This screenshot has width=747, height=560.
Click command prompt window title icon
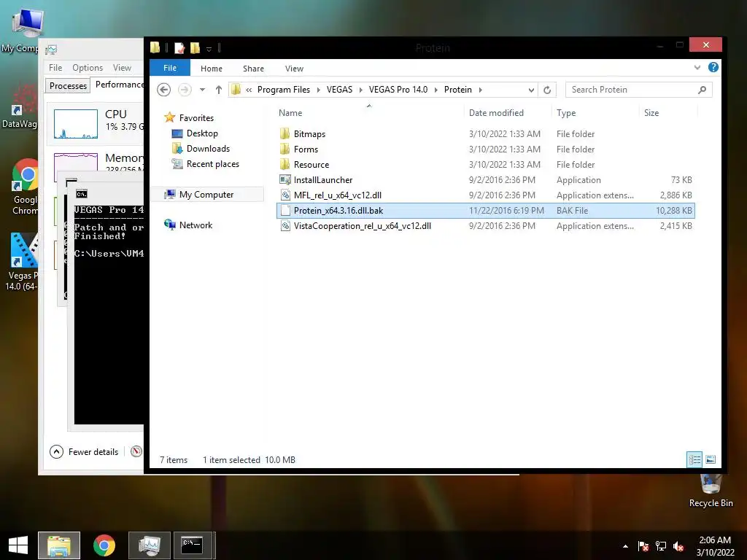pos(82,194)
